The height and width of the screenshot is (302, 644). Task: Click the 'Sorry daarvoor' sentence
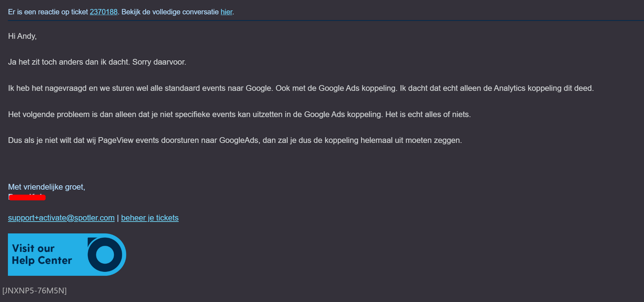point(159,62)
